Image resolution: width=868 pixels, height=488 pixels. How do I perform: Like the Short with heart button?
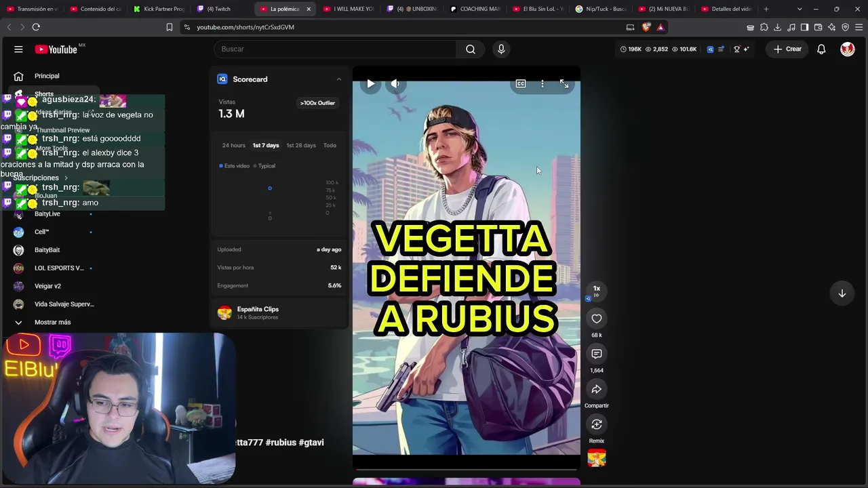(x=597, y=319)
